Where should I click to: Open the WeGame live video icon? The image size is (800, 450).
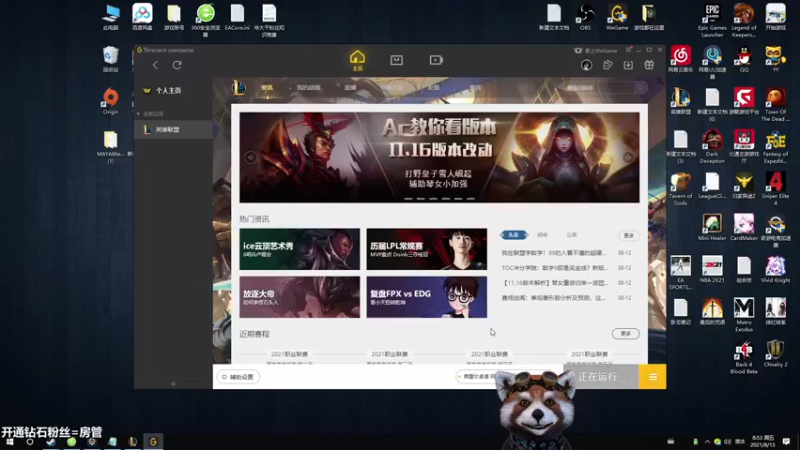(436, 60)
